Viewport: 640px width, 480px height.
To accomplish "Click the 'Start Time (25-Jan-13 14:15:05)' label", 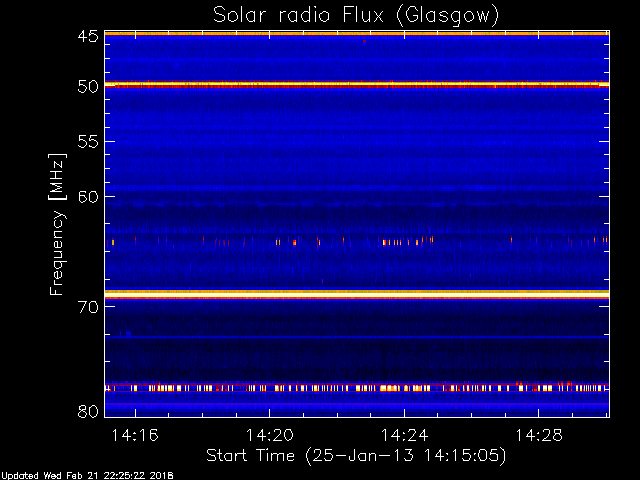I will 356,456.
